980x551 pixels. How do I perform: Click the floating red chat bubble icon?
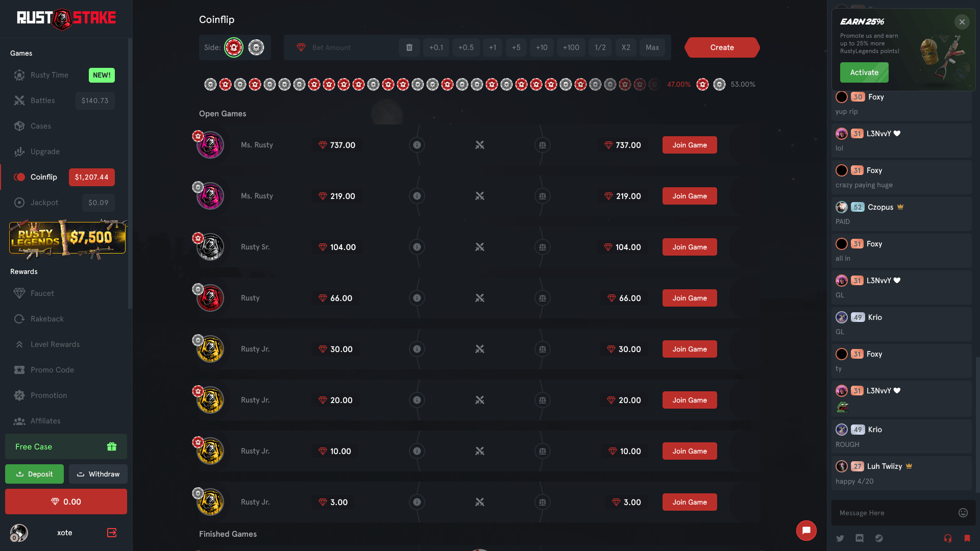pos(806,531)
